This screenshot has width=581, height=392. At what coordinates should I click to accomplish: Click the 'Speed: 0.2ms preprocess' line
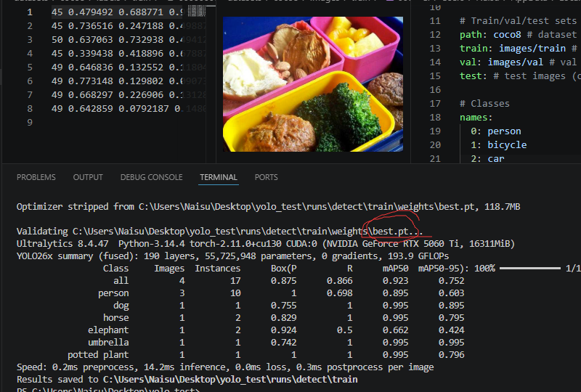pyautogui.click(x=225, y=367)
